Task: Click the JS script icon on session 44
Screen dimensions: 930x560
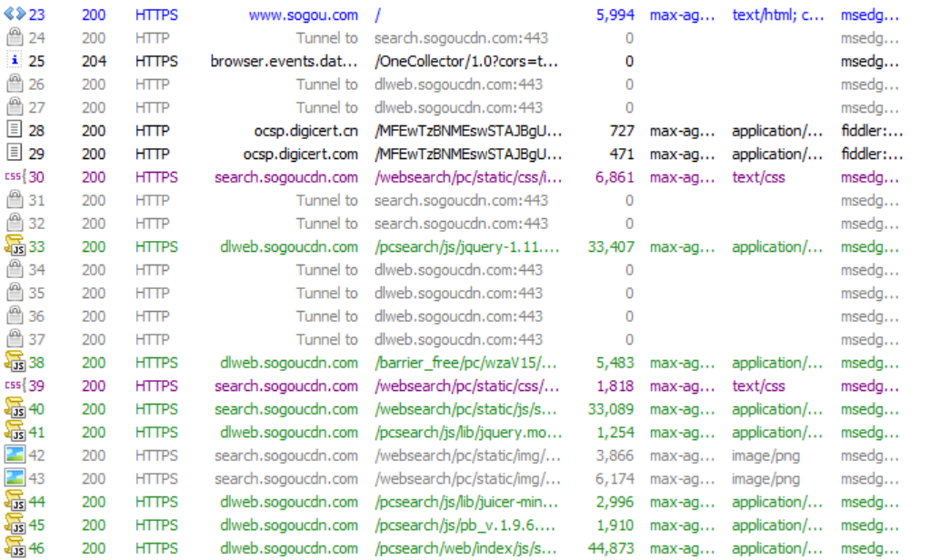Action: tap(15, 501)
